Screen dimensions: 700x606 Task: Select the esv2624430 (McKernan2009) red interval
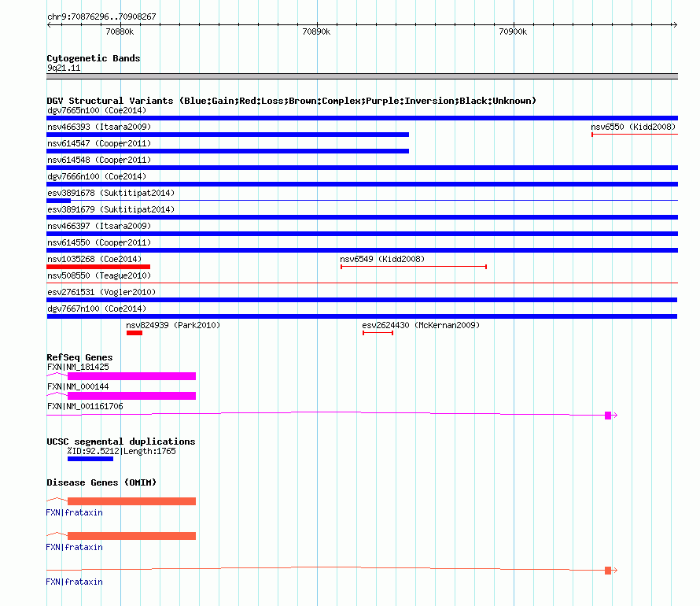[x=378, y=333]
